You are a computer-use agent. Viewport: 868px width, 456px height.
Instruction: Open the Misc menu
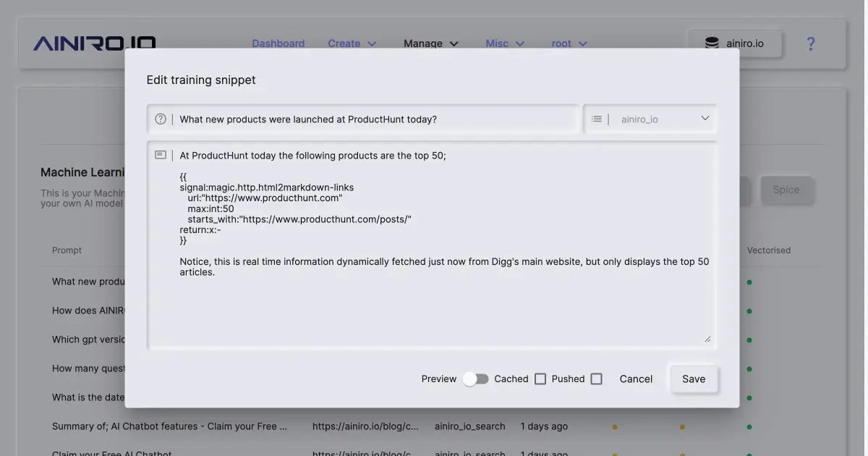pyautogui.click(x=505, y=43)
